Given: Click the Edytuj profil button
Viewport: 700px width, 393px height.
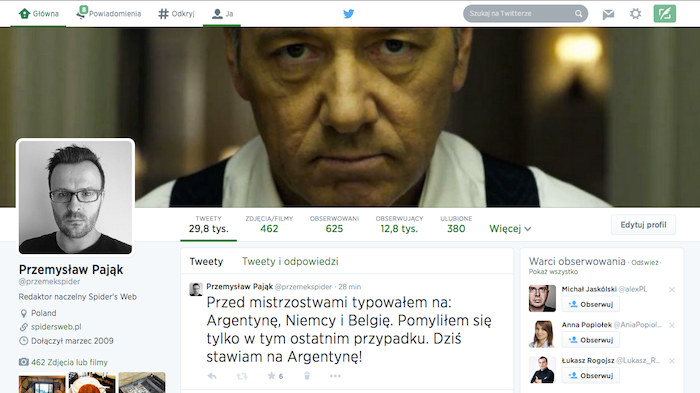Looking at the screenshot, I should tap(643, 225).
